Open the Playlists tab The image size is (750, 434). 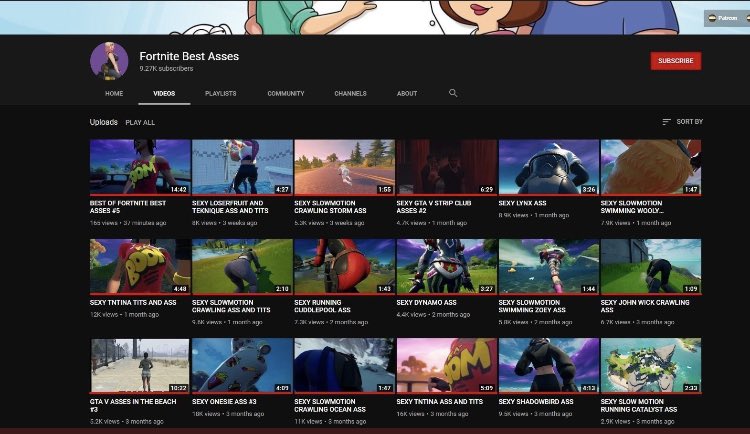click(221, 93)
